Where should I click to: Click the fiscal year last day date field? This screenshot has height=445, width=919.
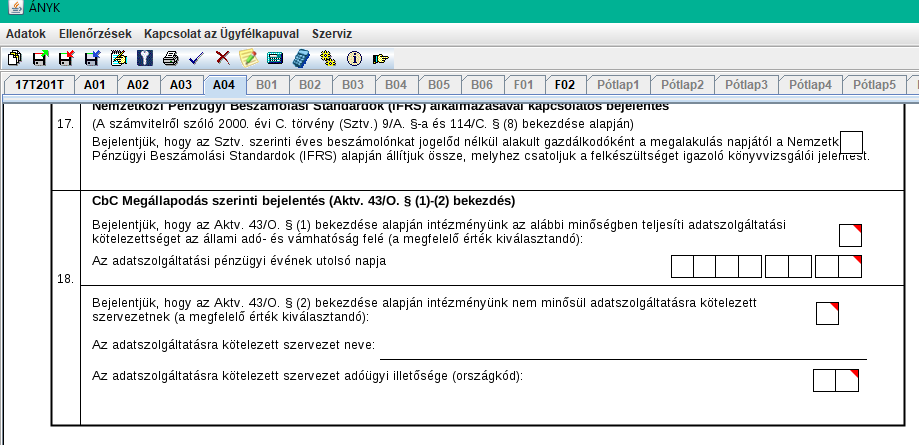click(765, 266)
